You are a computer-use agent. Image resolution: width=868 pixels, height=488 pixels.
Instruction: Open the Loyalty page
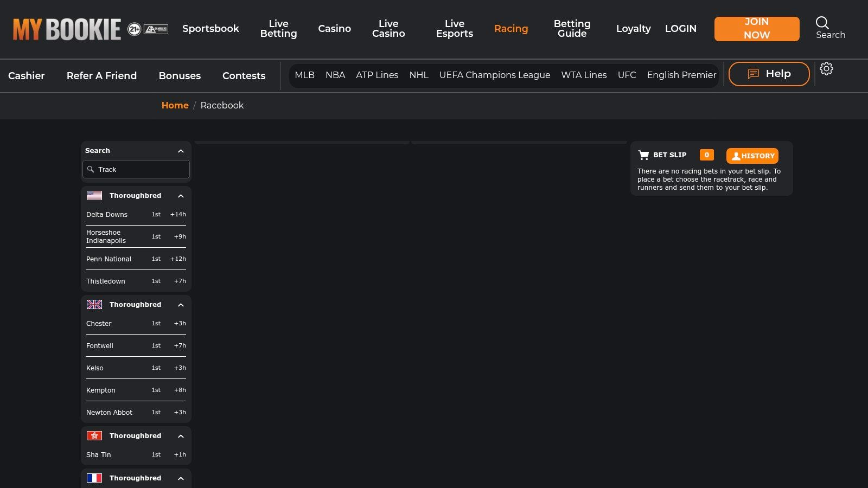(x=633, y=29)
